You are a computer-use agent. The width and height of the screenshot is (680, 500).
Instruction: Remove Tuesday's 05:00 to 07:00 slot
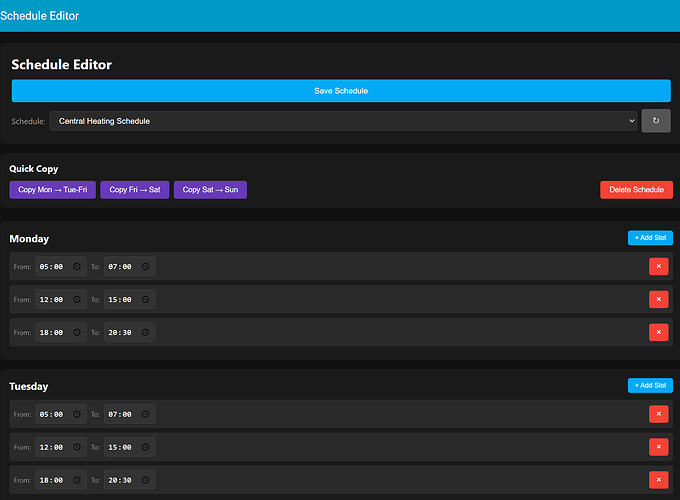point(658,414)
